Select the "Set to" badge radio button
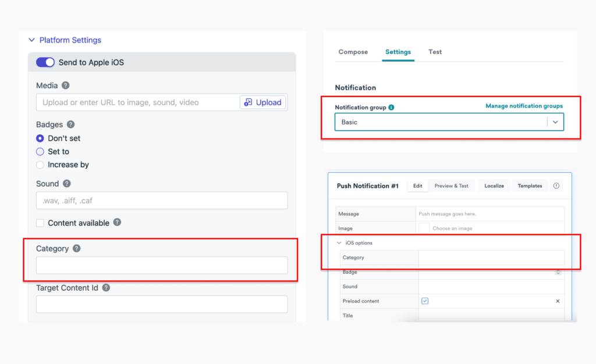596x364 pixels. [40, 152]
